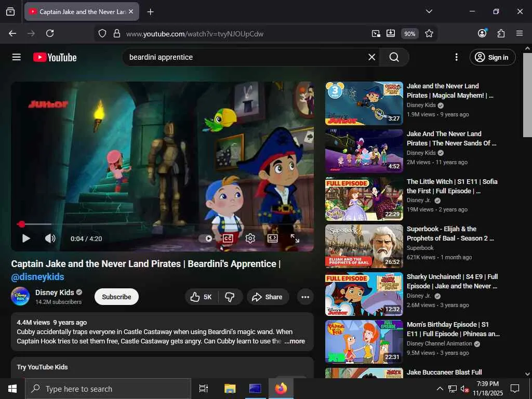Open Superbook channel name link

(x=420, y=248)
